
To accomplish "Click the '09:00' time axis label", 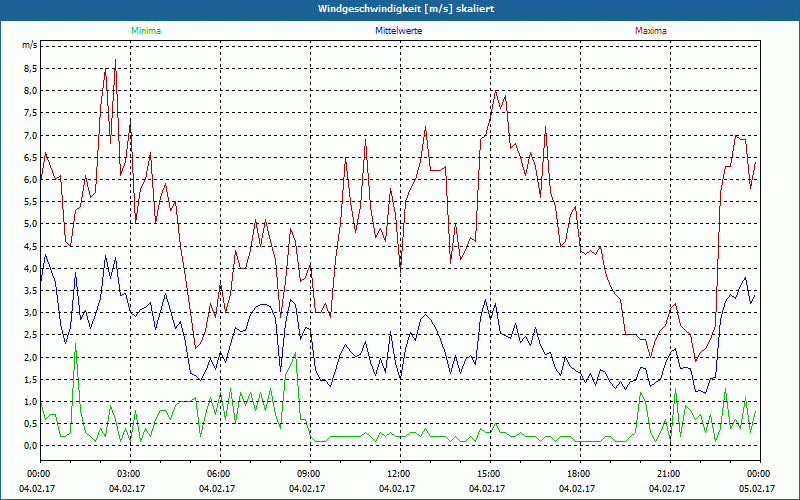I will 310,474.
